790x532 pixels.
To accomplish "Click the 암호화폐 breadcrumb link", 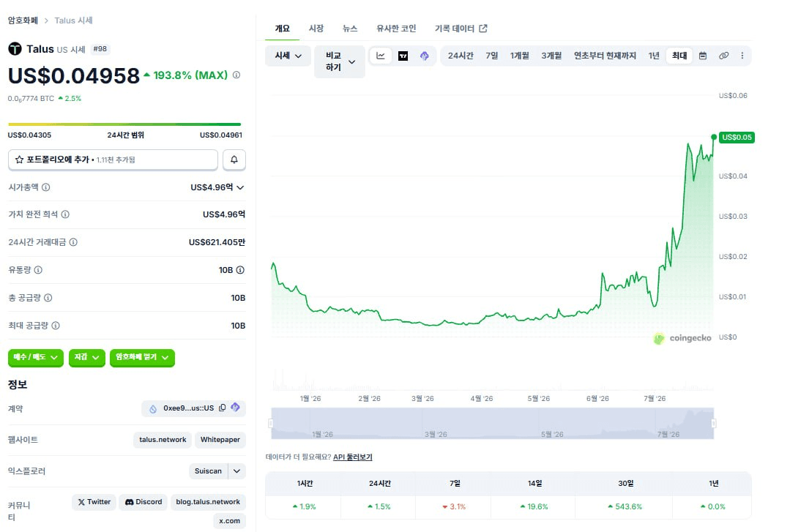I will (x=23, y=20).
